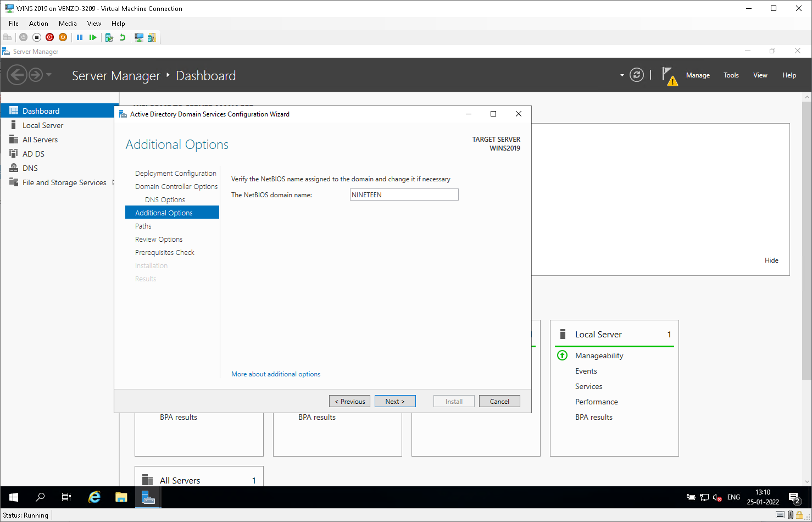Image resolution: width=812 pixels, height=522 pixels.
Task: Open BPA results in Local Server tile
Action: tap(593, 417)
